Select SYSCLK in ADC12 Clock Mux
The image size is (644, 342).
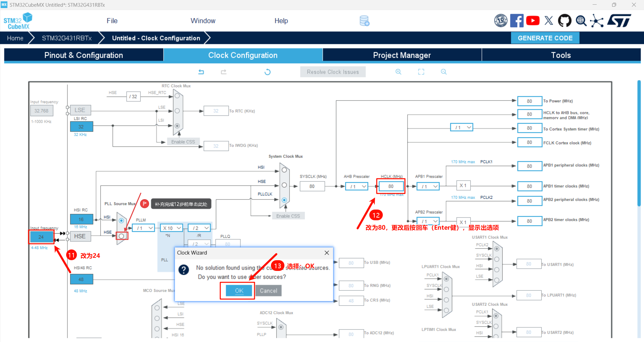pos(281,327)
